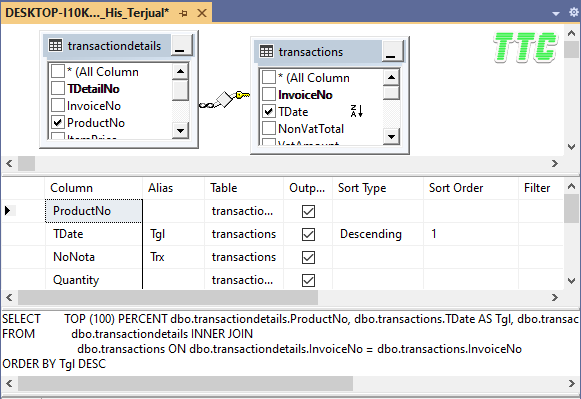
Task: Open Sort Type cell showing Descending
Action: 378,234
